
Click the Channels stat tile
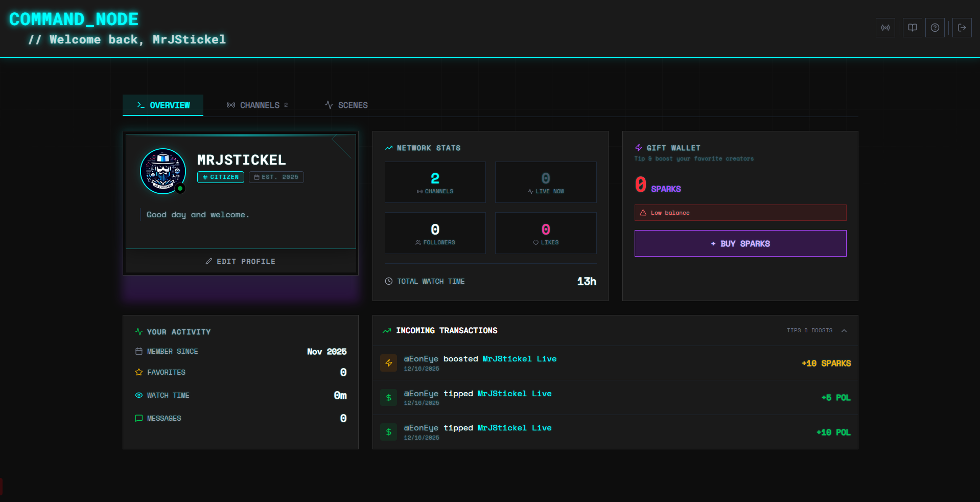pos(435,182)
